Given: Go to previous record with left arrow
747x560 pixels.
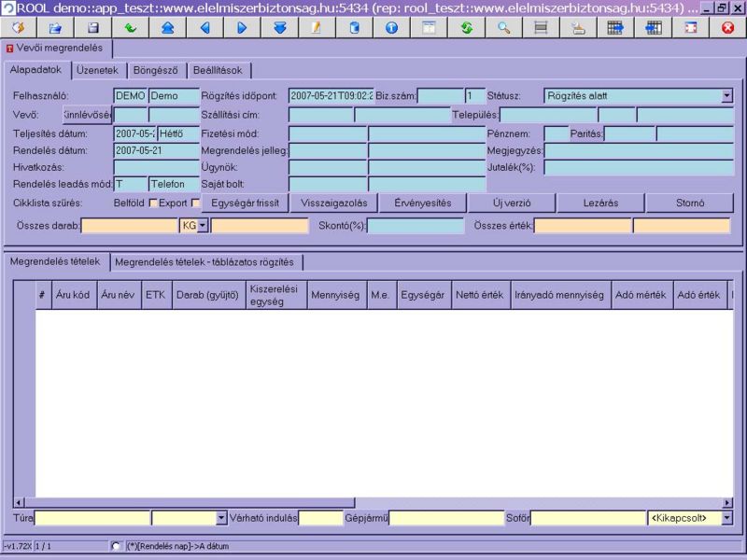Looking at the screenshot, I should click(204, 28).
